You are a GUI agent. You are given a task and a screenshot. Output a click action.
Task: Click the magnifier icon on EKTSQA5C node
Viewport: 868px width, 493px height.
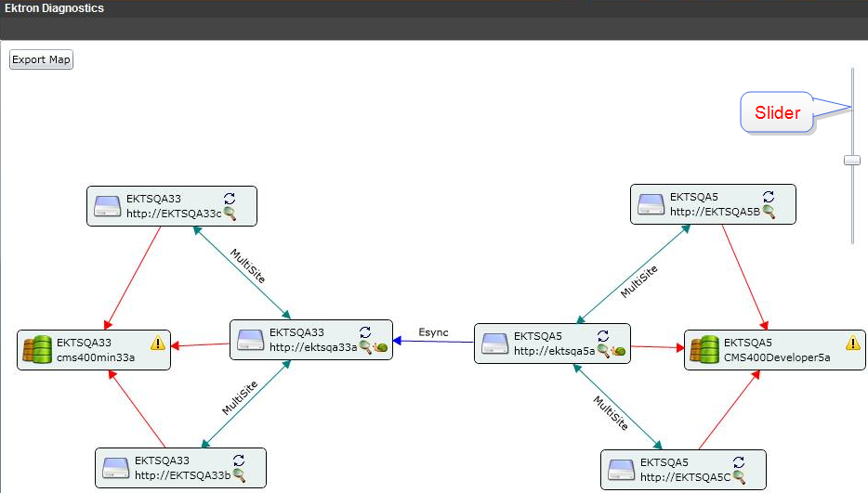(739, 477)
